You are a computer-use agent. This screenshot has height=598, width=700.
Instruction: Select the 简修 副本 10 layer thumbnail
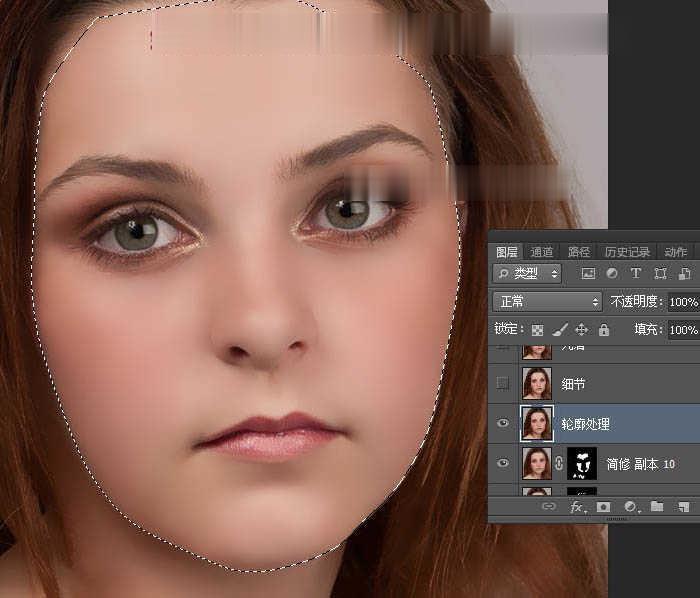(x=537, y=464)
